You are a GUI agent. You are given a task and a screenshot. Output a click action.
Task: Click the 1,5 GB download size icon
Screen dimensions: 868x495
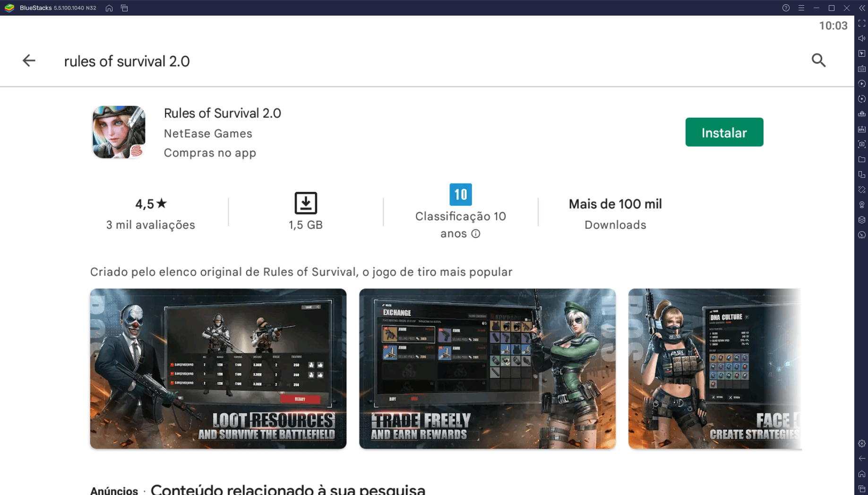click(x=306, y=203)
